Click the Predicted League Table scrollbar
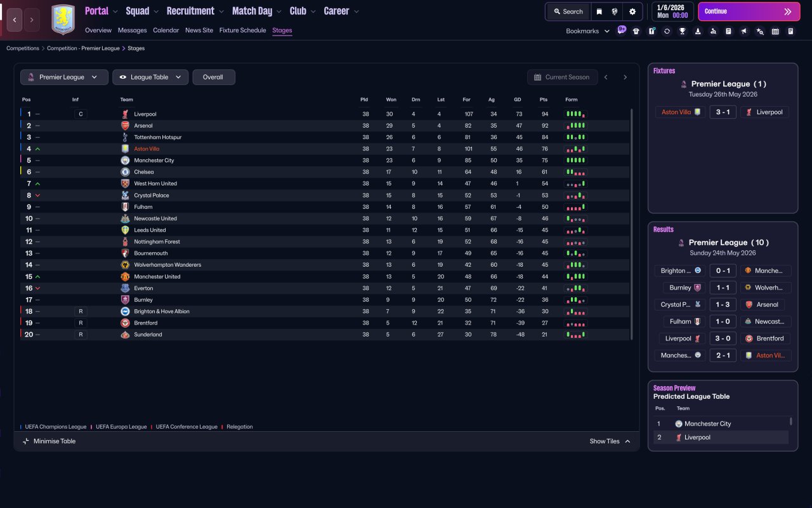 point(791,421)
